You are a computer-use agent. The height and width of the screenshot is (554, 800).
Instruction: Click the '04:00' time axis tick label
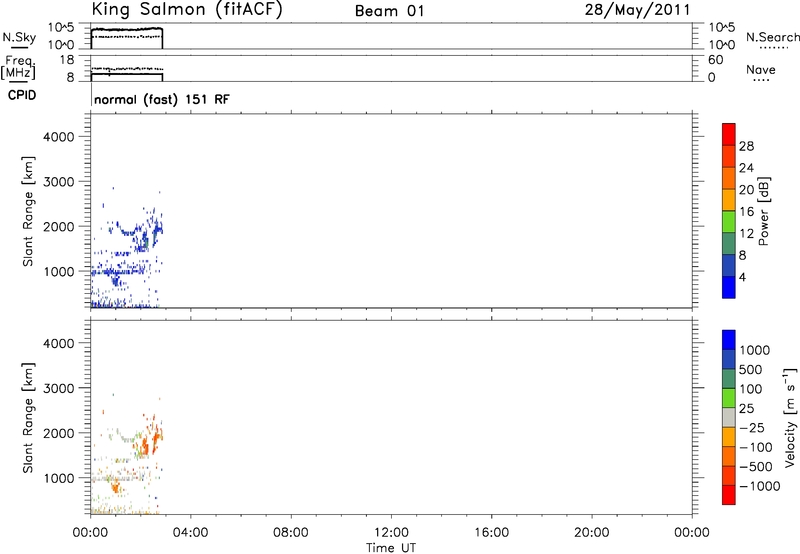point(190,533)
